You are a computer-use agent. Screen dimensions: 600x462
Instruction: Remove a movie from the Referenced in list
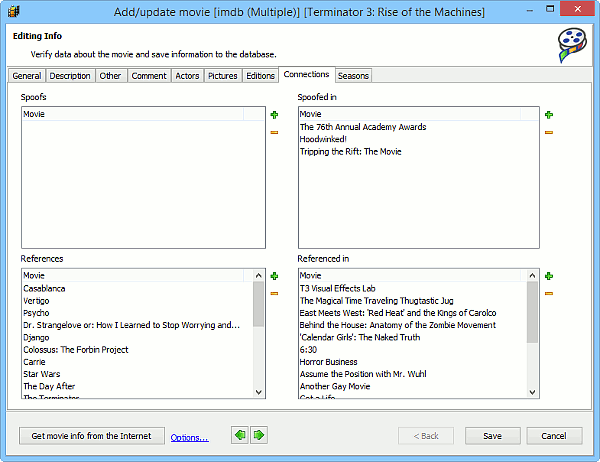[x=549, y=294]
